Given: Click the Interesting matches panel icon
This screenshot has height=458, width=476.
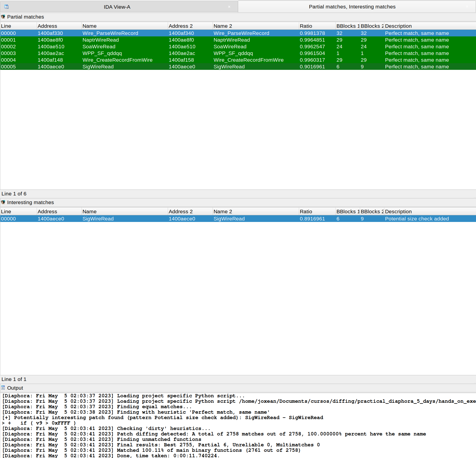Looking at the screenshot, I should [x=3, y=202].
